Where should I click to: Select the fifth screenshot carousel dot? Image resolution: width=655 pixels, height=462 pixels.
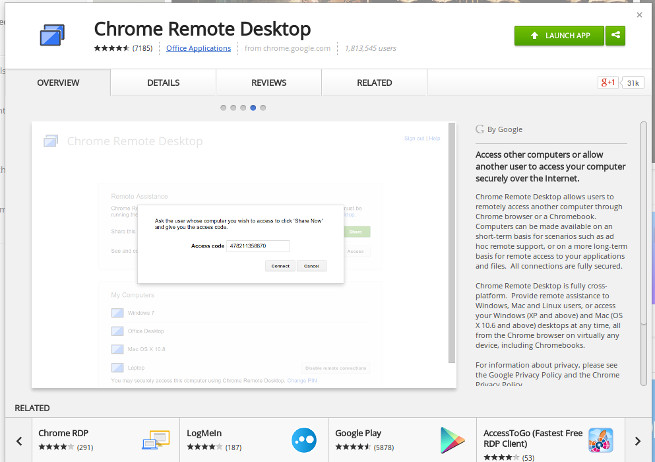coord(263,108)
